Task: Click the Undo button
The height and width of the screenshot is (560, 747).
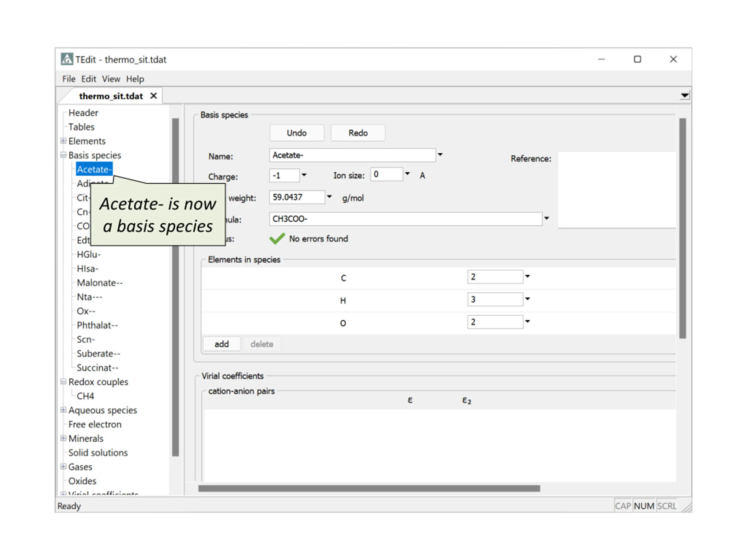Action: pyautogui.click(x=296, y=133)
